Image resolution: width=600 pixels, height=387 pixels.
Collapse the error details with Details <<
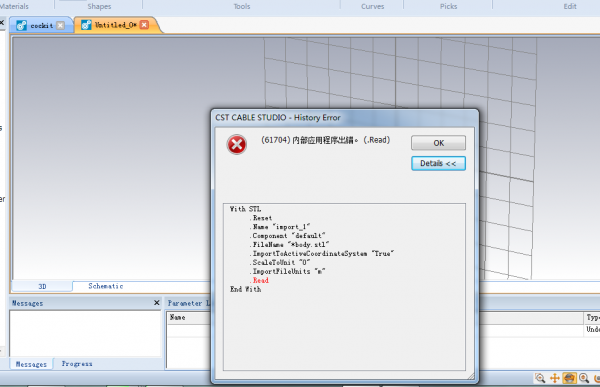click(x=438, y=163)
